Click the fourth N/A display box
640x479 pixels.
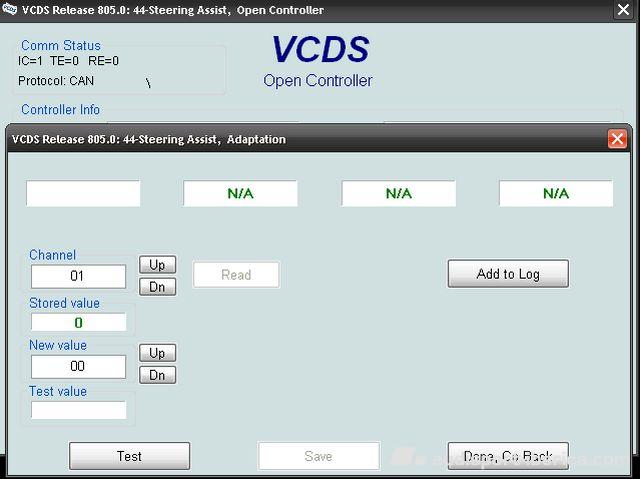[556, 193]
